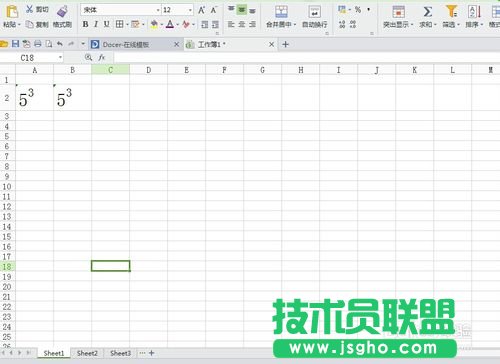The height and width of the screenshot is (364, 500).
Task: Increase font size with the larger A icon
Action: (x=202, y=10)
